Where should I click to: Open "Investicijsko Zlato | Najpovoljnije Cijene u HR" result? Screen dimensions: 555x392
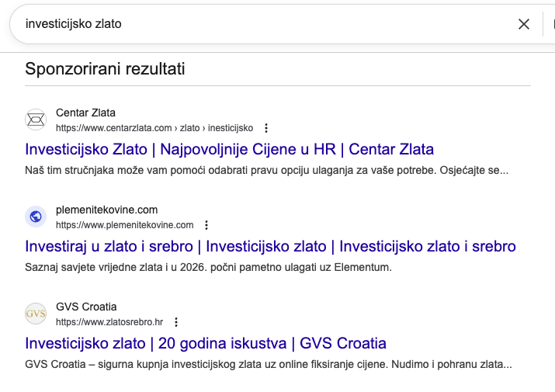coord(229,149)
